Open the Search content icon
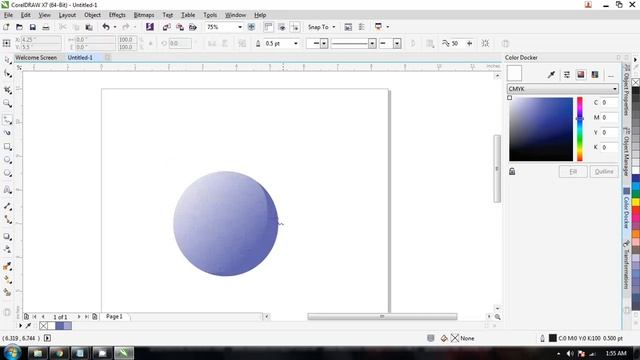 pyautogui.click(x=150, y=27)
